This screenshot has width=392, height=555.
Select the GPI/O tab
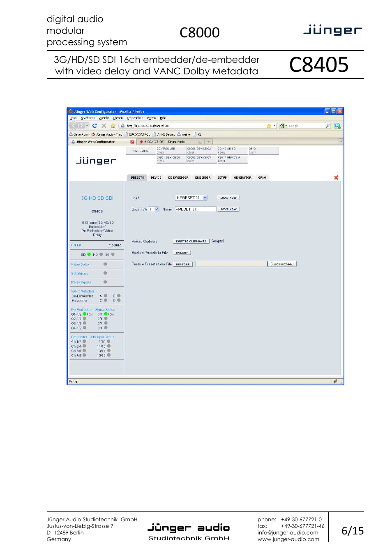262,178
